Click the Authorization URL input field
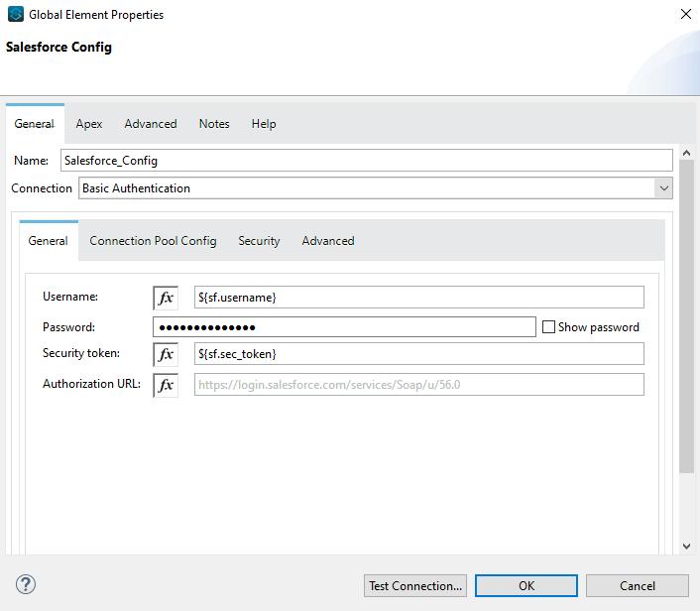Viewport: 700px width, 611px height. [x=419, y=385]
